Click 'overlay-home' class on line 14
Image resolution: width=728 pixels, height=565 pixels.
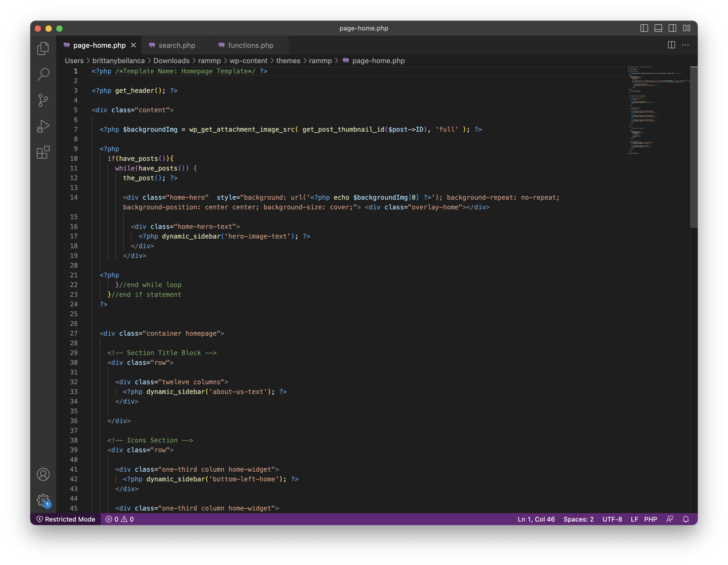(x=435, y=207)
